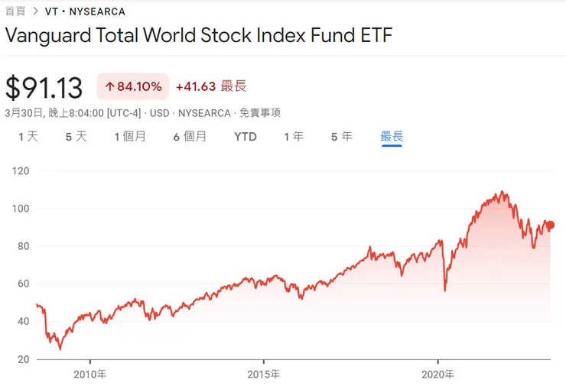566x392 pixels.
Task: Click the up arrow in the percentage badge
Action: click(109, 86)
